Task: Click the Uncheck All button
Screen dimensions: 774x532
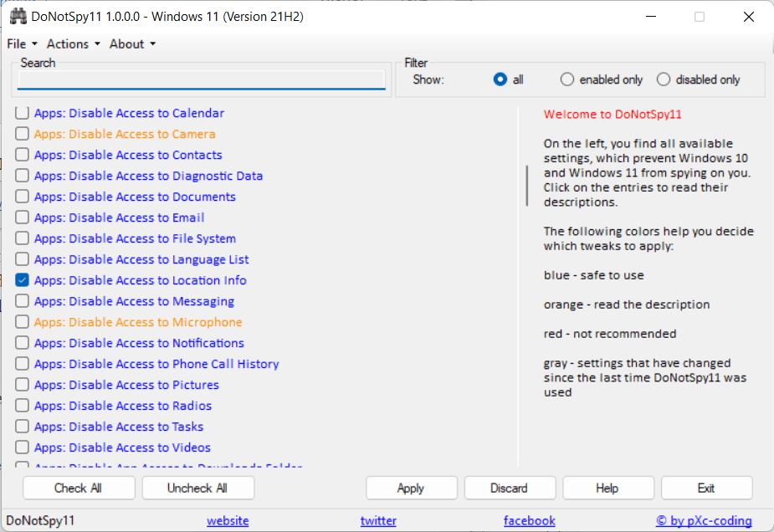Action: click(x=197, y=488)
